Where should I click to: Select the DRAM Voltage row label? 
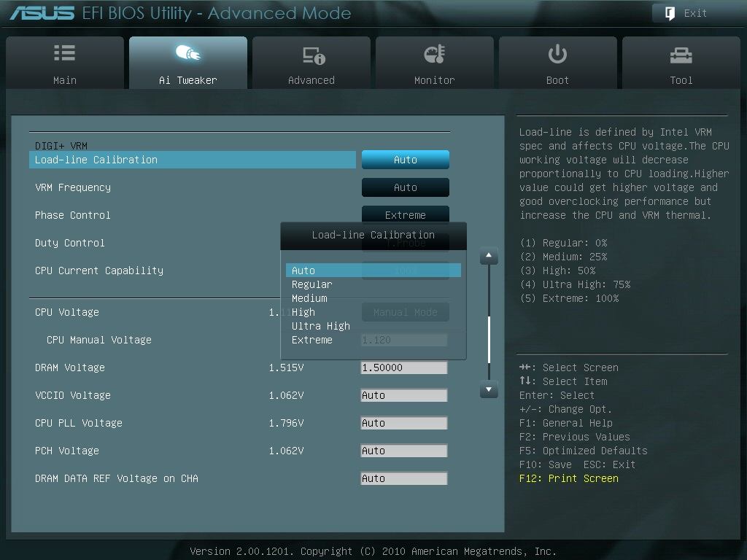click(70, 367)
